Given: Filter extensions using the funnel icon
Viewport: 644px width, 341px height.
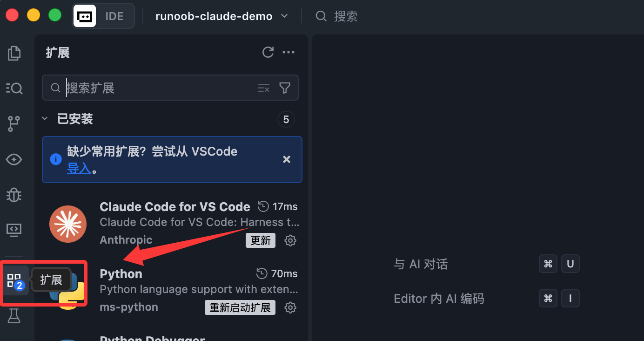Looking at the screenshot, I should click(285, 88).
